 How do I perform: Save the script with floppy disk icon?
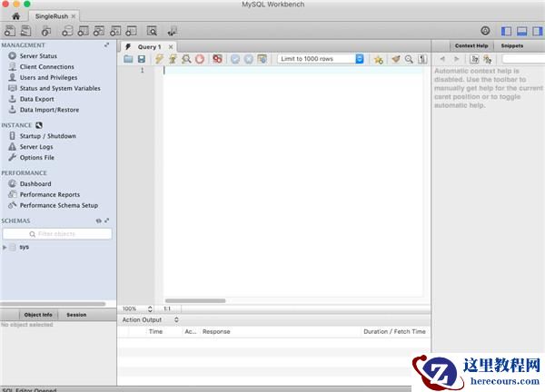(142, 59)
